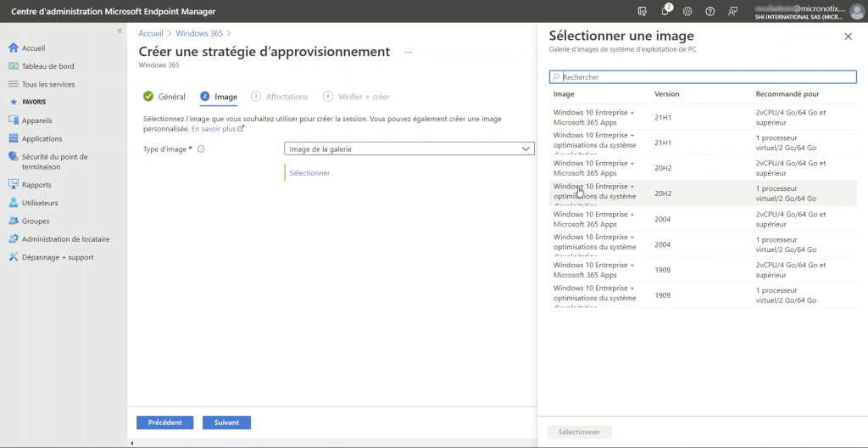Select Windows 10 optimisations 1909 row

[703, 295]
